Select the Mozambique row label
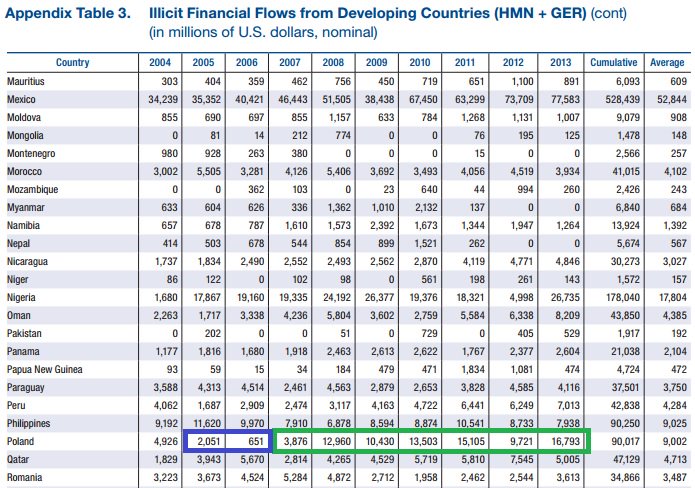695x488 pixels. [x=32, y=190]
